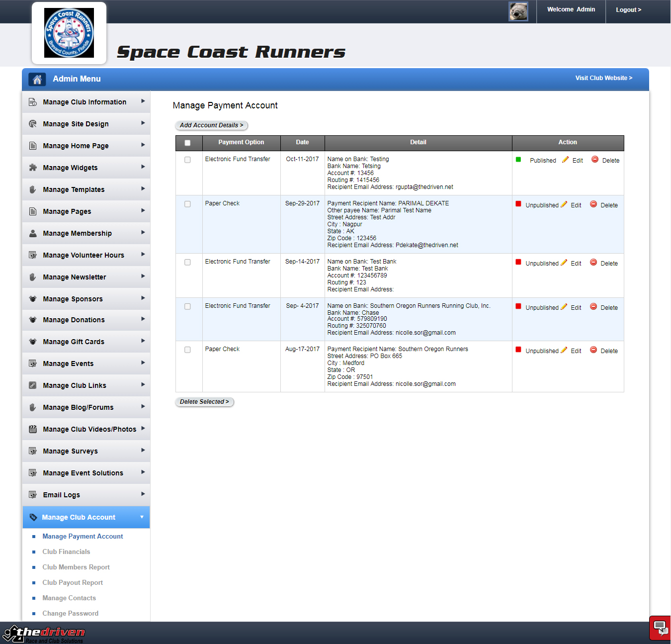Viewport: 671px width, 644px height.
Task: Open the chat bubble icon at bottom right
Action: [x=660, y=628]
